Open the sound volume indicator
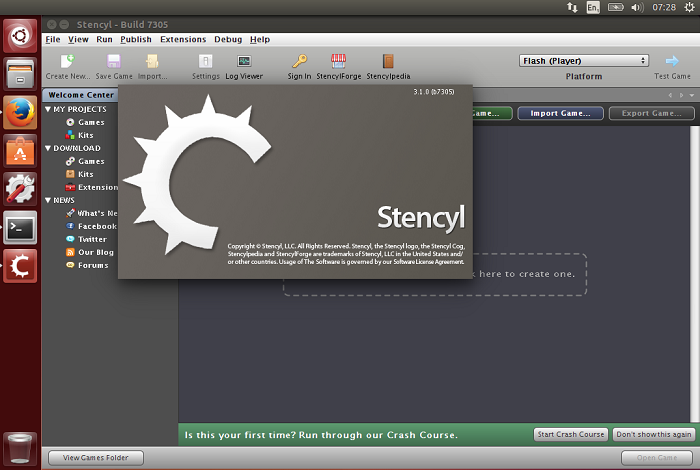Image resolution: width=700 pixels, height=470 pixels. (x=637, y=7)
